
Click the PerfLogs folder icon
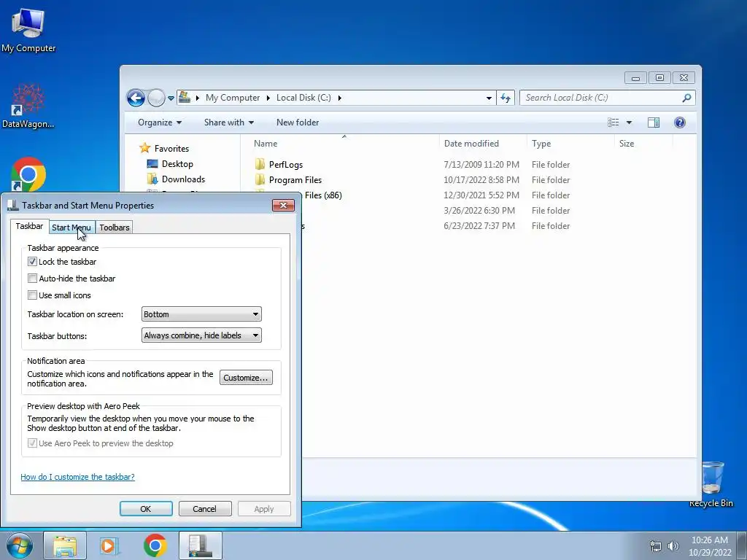260,164
